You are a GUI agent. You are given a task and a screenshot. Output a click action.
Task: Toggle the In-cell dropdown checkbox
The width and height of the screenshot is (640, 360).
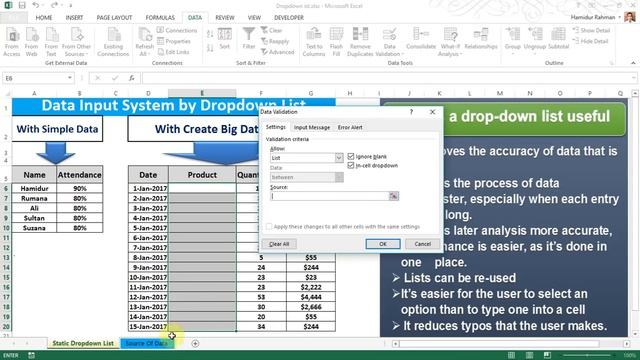tap(351, 165)
